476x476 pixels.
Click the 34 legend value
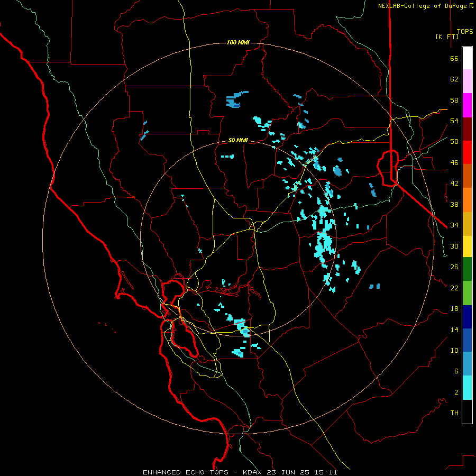[454, 225]
